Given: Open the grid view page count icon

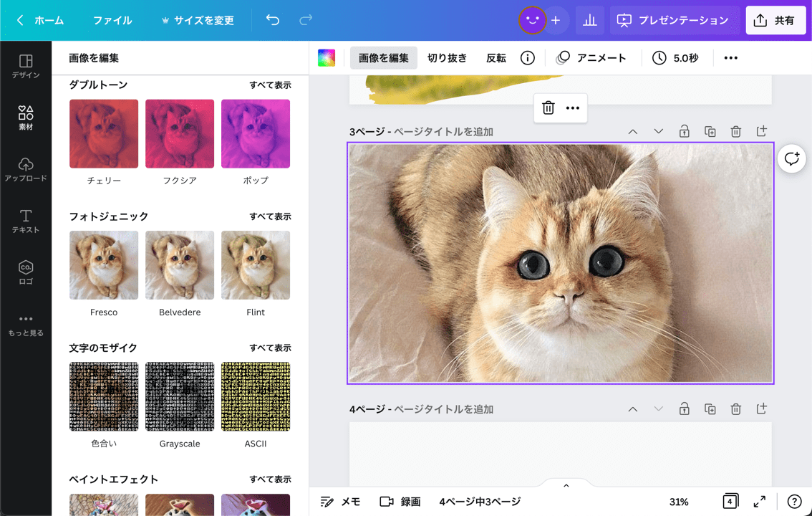Looking at the screenshot, I should pos(730,502).
